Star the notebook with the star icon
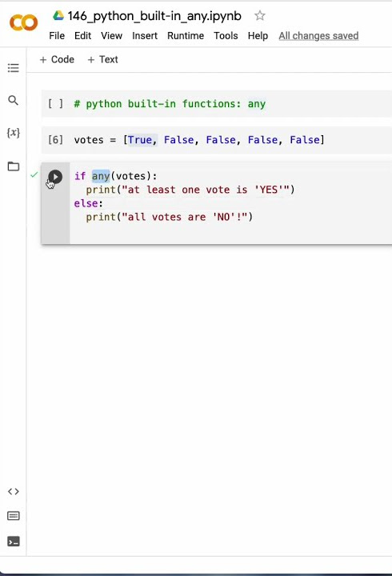The height and width of the screenshot is (576, 392). 260,15
